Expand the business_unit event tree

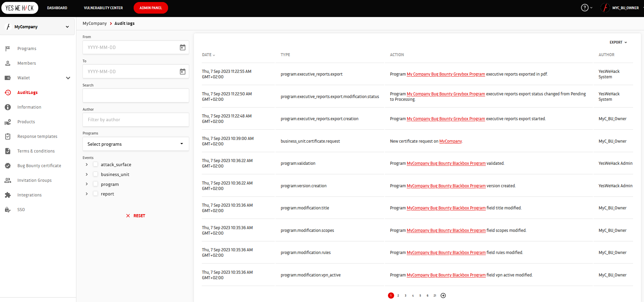87,174
